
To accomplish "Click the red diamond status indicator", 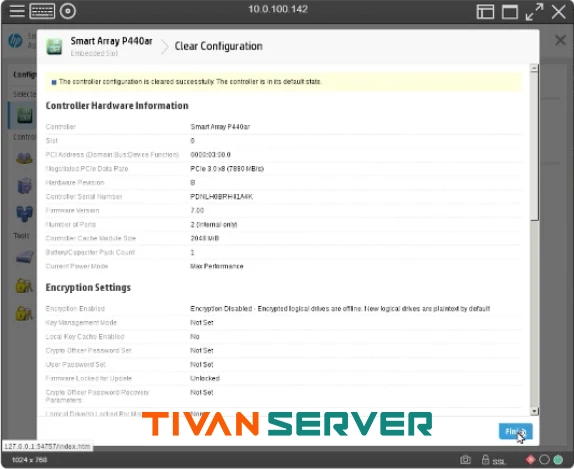I will click(530, 459).
